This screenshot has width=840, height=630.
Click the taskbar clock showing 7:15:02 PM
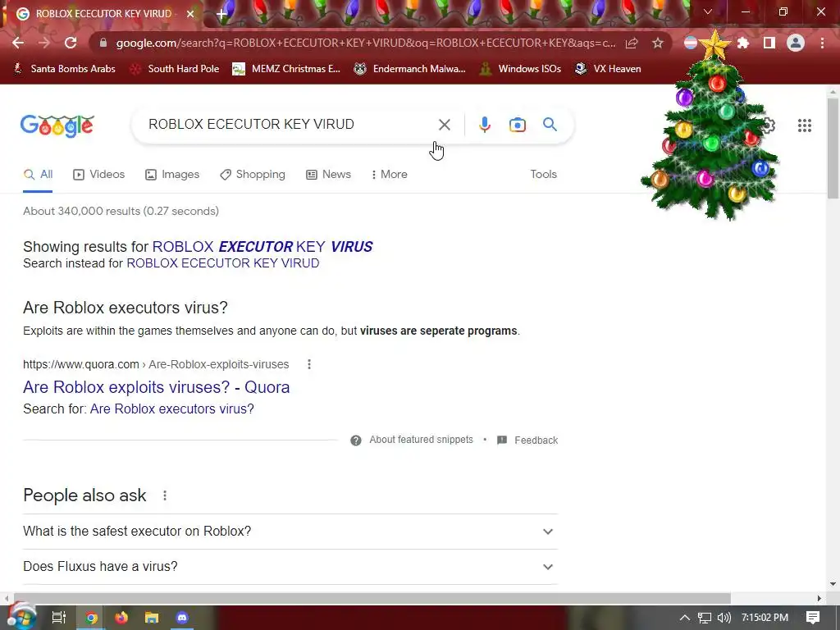point(765,618)
